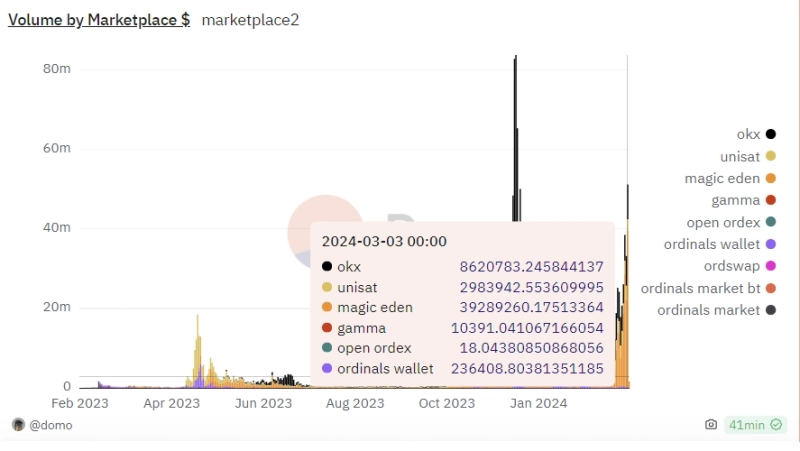Toggle the ordinals market legend label

[x=708, y=310]
